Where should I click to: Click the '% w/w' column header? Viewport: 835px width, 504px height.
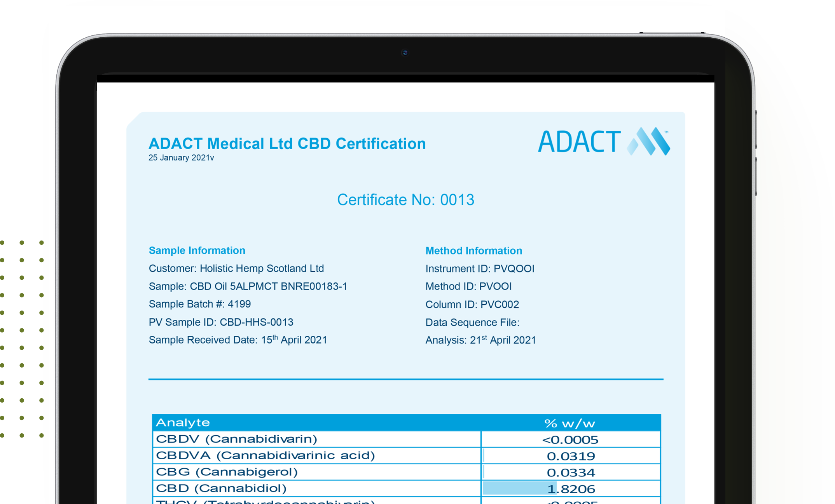pos(570,423)
